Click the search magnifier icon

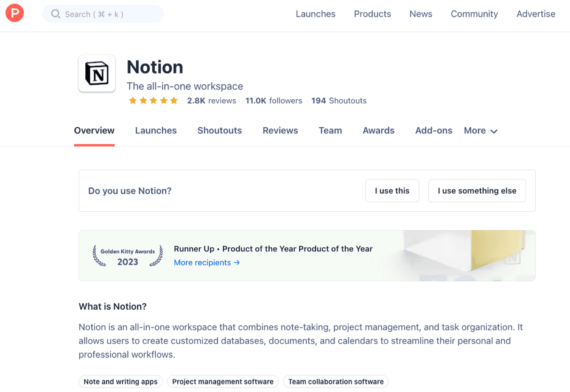click(55, 13)
